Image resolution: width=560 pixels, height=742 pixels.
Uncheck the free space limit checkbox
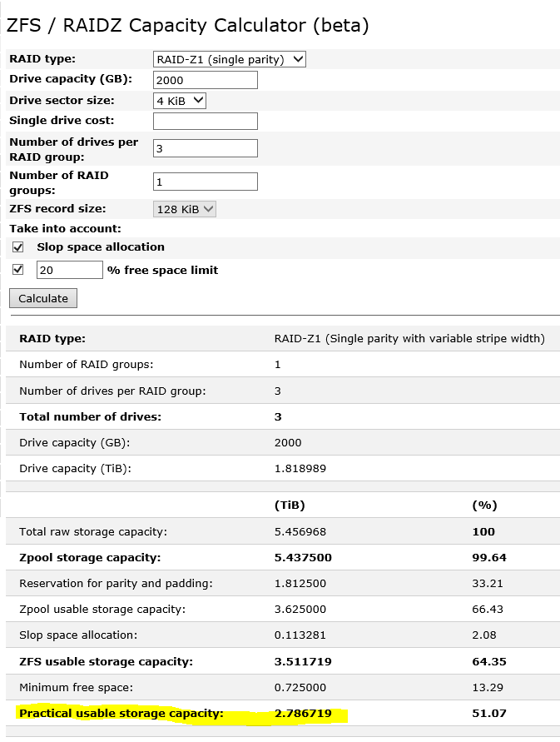[18, 270]
